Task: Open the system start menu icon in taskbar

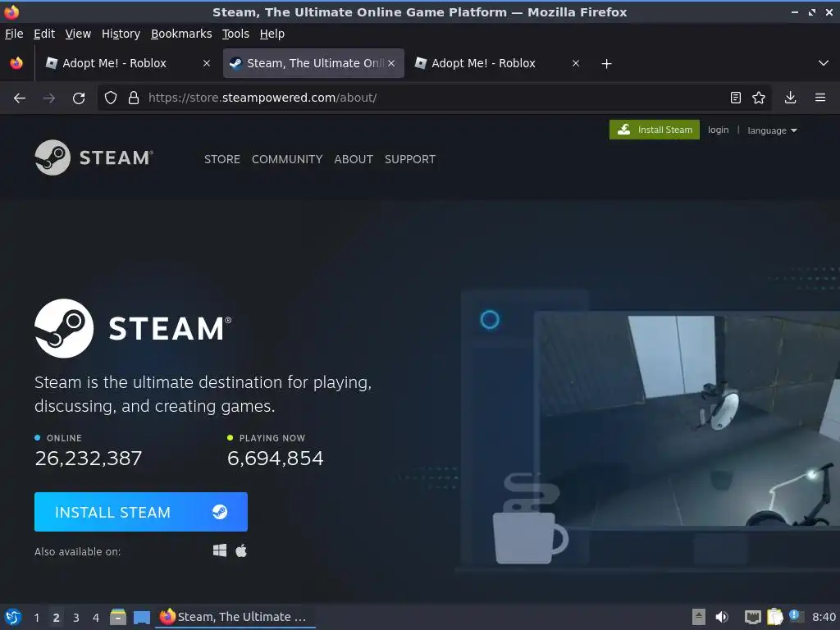Action: (13, 617)
